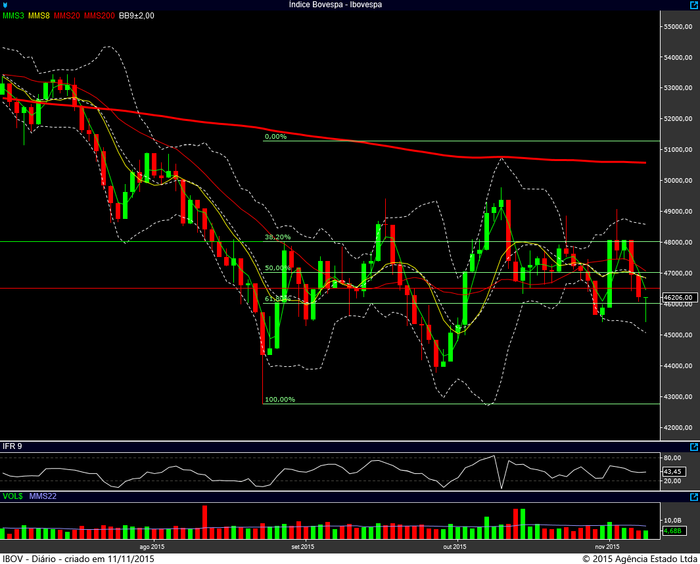Click the IFR 9 panel title
The width and height of the screenshot is (700, 564).
tap(12, 447)
